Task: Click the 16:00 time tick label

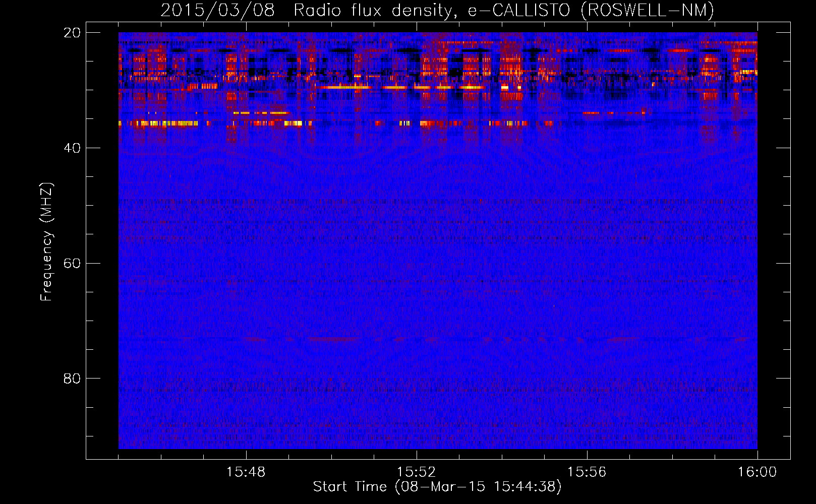Action: tap(757, 472)
